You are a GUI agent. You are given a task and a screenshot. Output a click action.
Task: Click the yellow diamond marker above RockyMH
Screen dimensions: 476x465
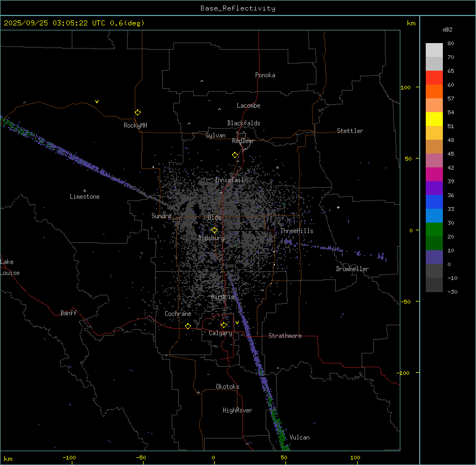(x=137, y=112)
